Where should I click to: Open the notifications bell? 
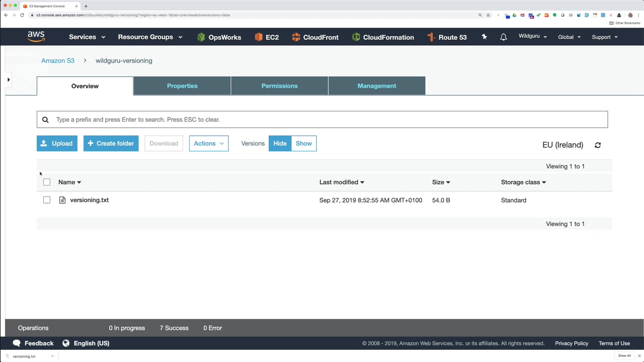pos(503,37)
